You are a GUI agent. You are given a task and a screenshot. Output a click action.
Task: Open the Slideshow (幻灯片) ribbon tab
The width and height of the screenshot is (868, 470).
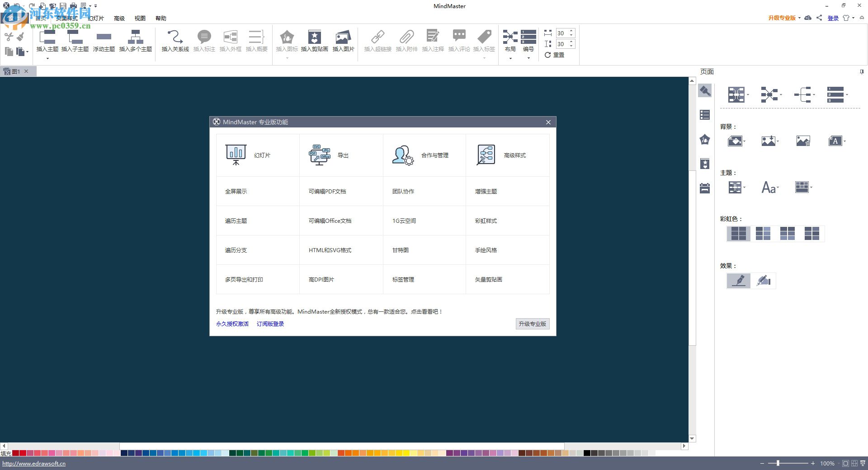coord(96,19)
